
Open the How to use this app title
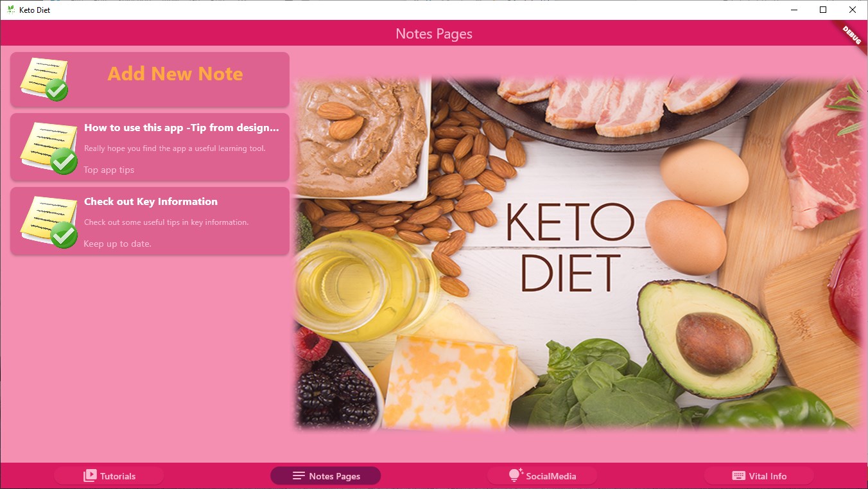pyautogui.click(x=182, y=128)
